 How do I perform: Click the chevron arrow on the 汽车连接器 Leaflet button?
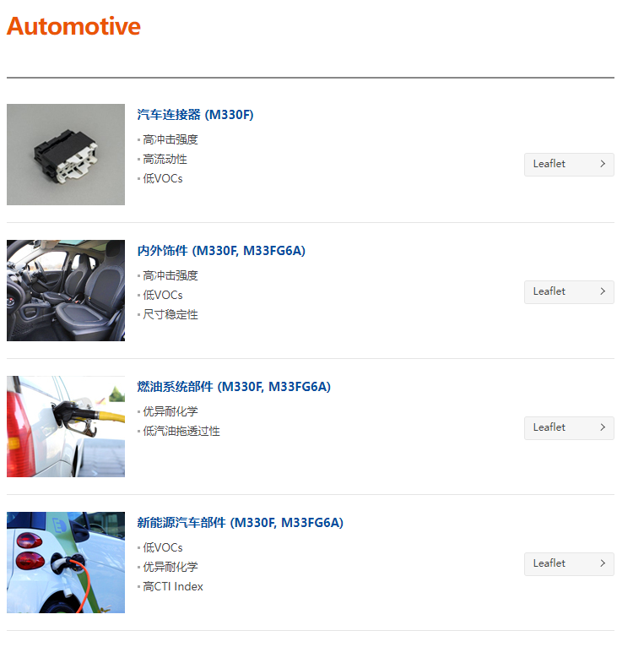603,164
